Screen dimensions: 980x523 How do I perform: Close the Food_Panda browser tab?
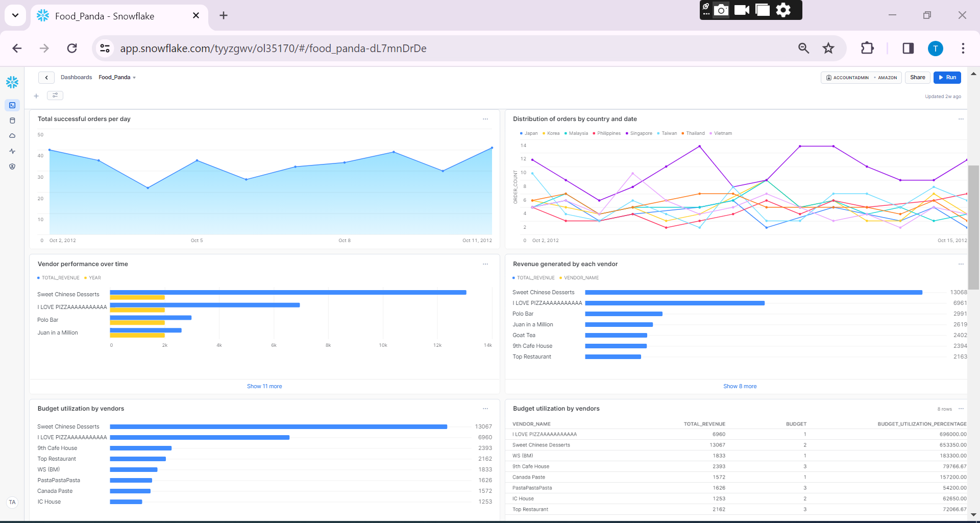[x=196, y=16]
